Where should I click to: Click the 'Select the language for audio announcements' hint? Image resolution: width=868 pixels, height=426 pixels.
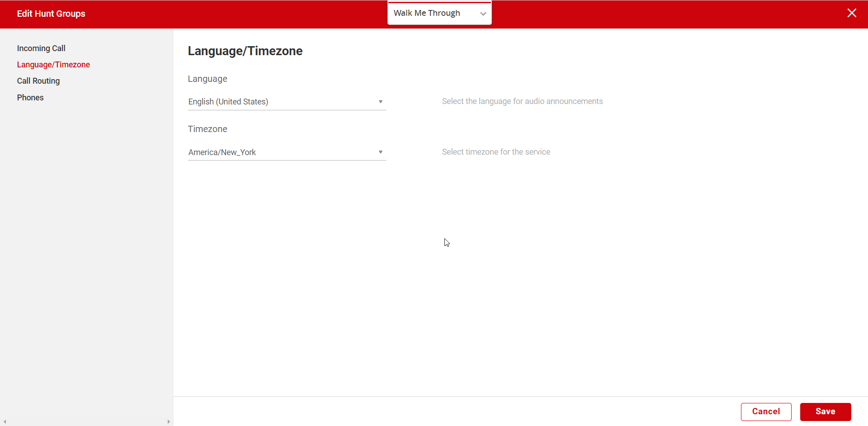pyautogui.click(x=522, y=101)
